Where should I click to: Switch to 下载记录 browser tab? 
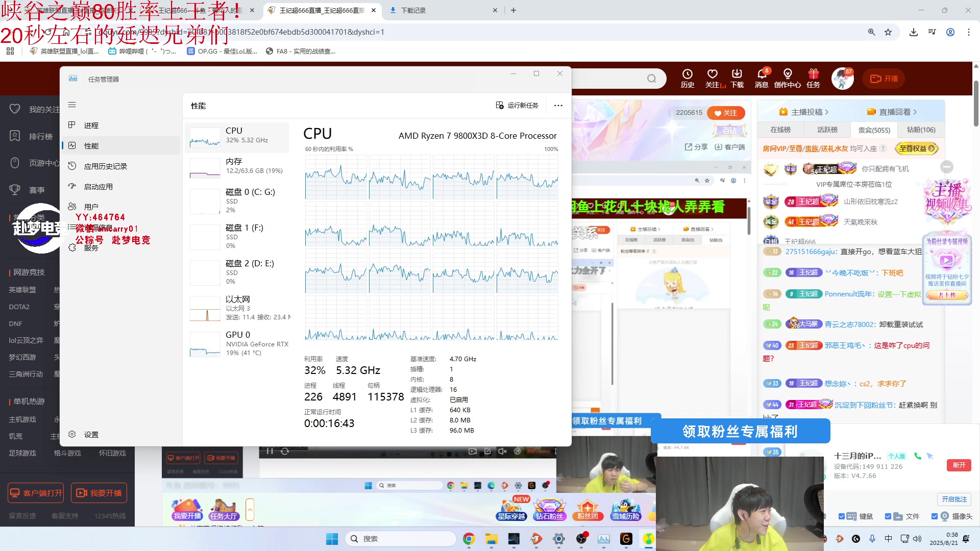(x=443, y=10)
